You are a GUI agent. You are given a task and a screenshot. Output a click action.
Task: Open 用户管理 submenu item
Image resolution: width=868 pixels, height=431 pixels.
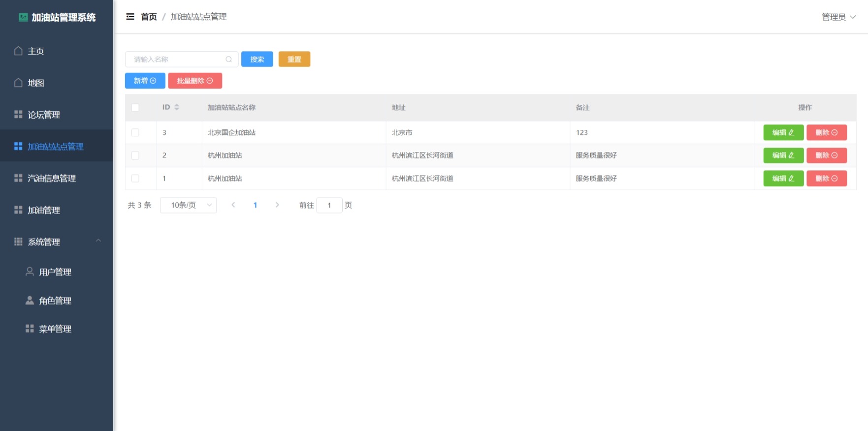[x=57, y=272]
